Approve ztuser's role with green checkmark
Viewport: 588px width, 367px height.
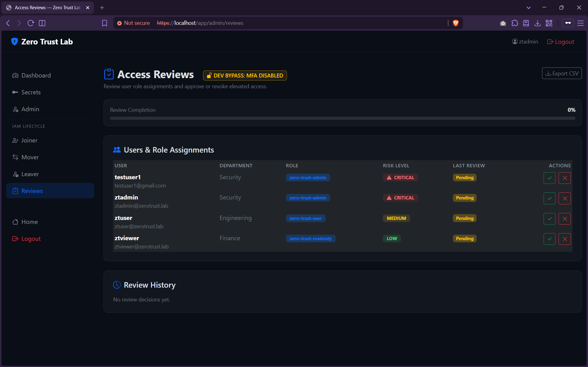pyautogui.click(x=549, y=219)
